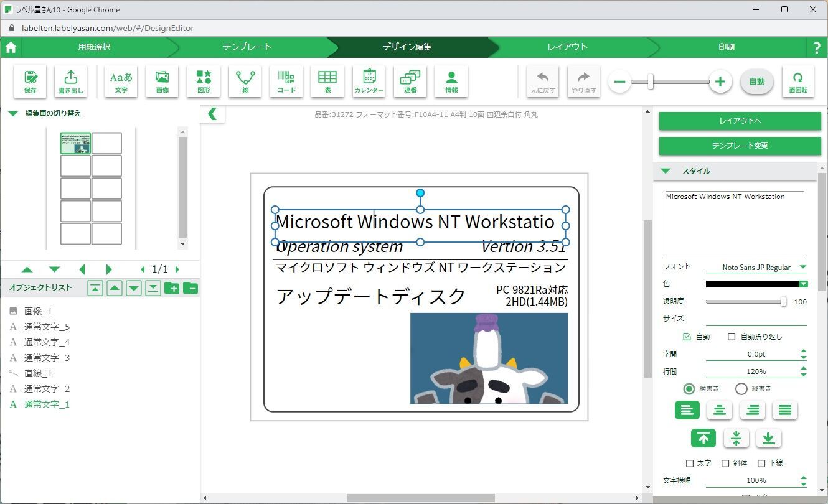Collapse the left panel with the chevron
This screenshot has width=828, height=504.
click(212, 114)
